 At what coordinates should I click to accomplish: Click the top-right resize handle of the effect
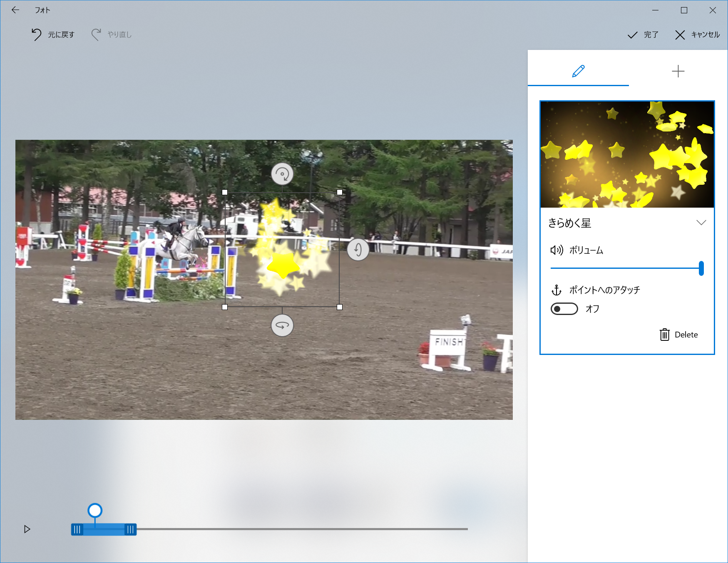tap(340, 192)
